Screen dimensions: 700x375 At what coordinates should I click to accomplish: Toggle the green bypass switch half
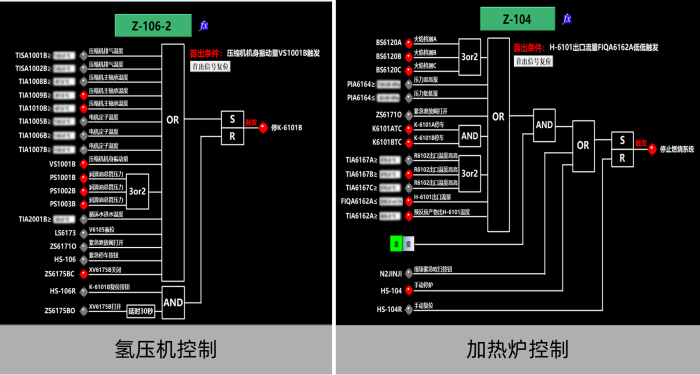[396, 244]
